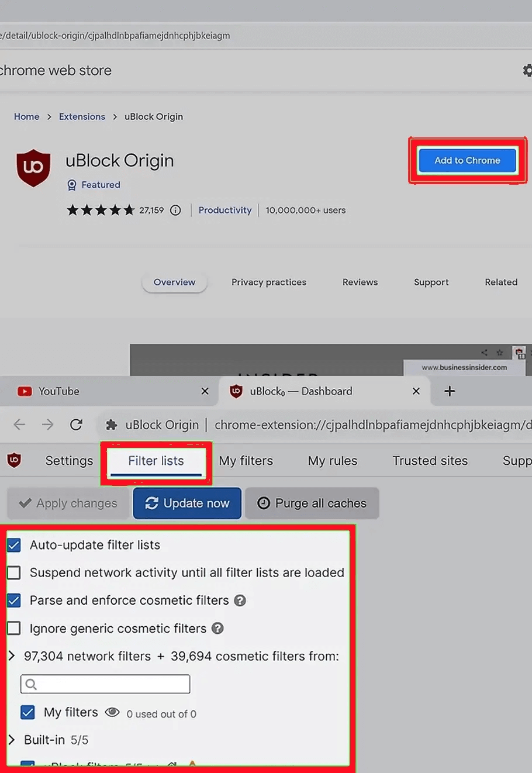Uncheck Parse and enforce cosmetic filters
The width and height of the screenshot is (532, 773).
14,601
